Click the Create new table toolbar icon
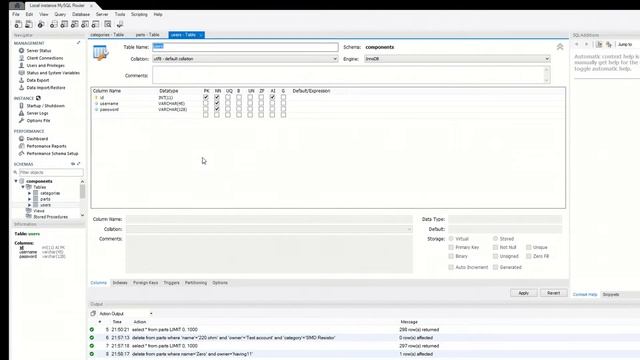The width and height of the screenshot is (640, 360). click(64, 24)
